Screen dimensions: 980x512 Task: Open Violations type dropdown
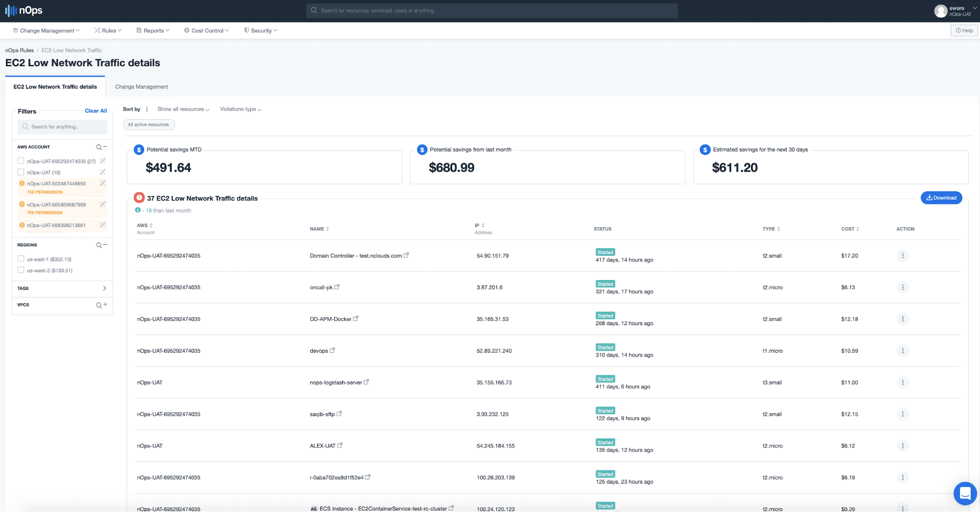tap(241, 109)
